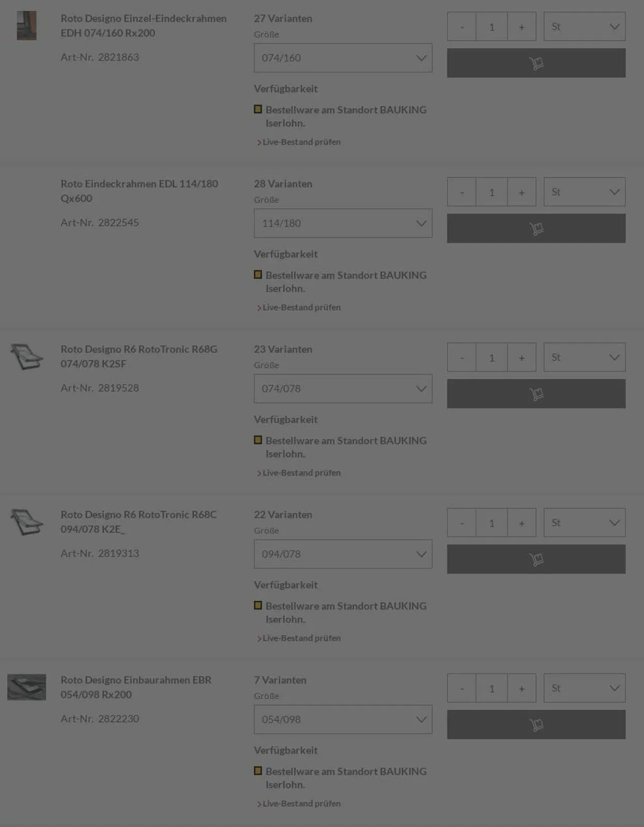Increase quantity for RotoTronic R68C 094/078
Screen dimensions: 644x827
tap(521, 522)
